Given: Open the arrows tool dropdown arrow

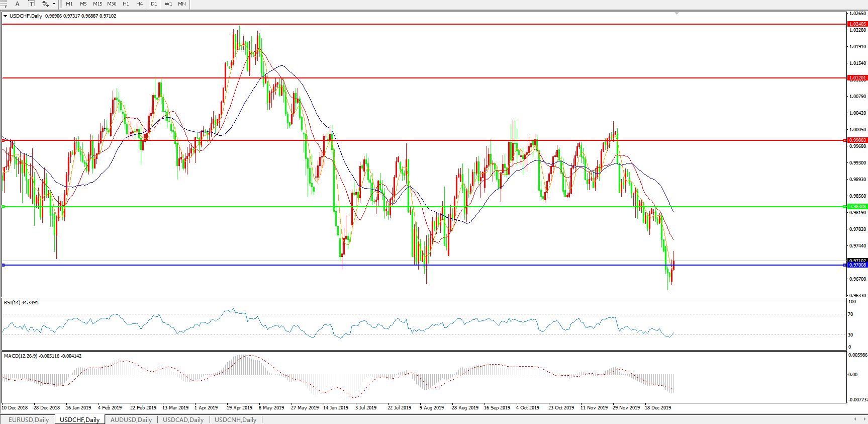Looking at the screenshot, I should 54,4.
